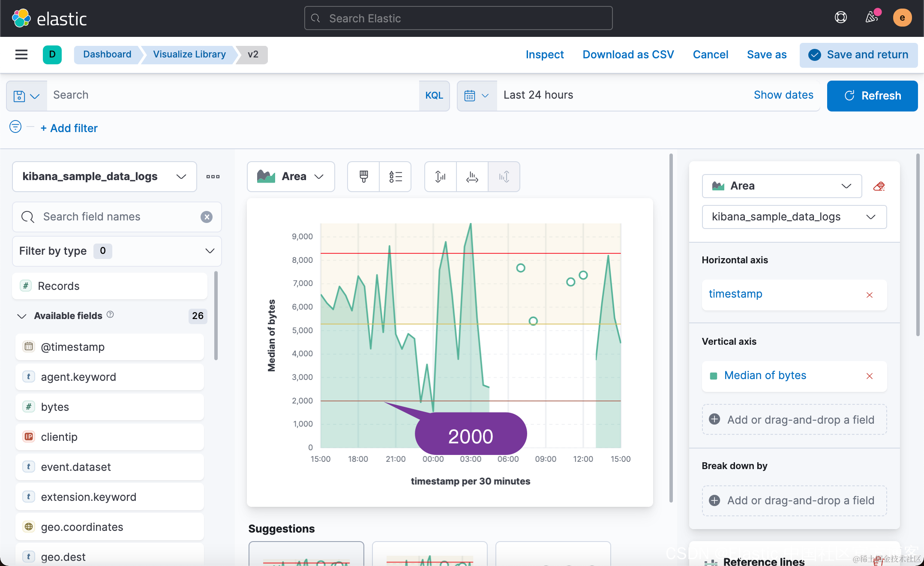This screenshot has width=924, height=566.
Task: Toggle the hamburger navigation menu
Action: (x=21, y=54)
